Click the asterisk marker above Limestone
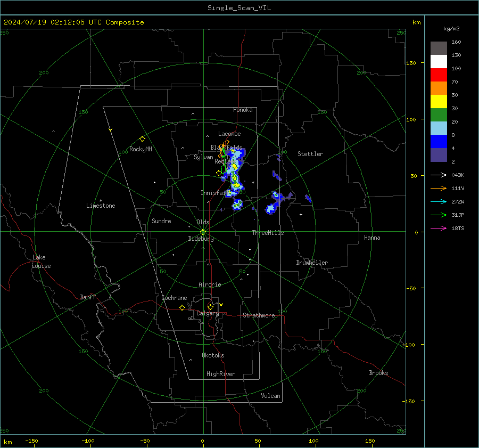Screen dimensions: 479x448 coord(101,201)
